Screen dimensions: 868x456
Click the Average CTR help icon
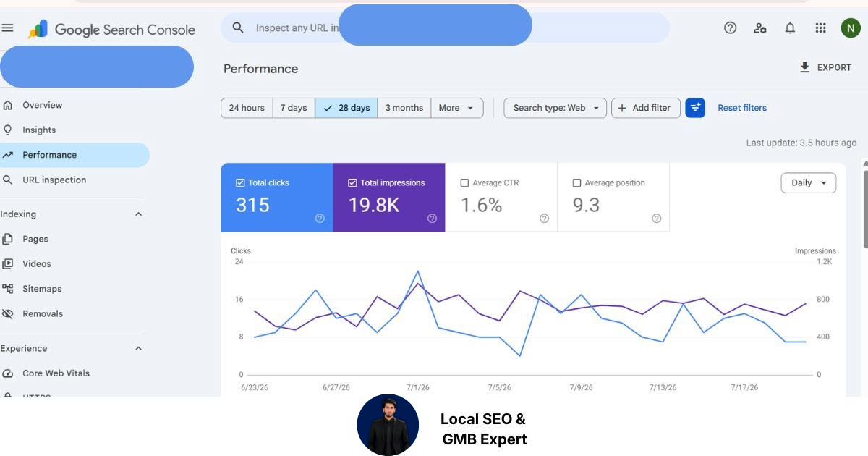click(544, 219)
